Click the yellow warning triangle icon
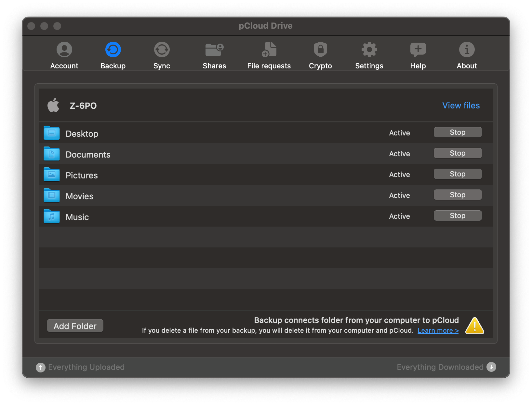The height and width of the screenshot is (405, 532). 474,326
